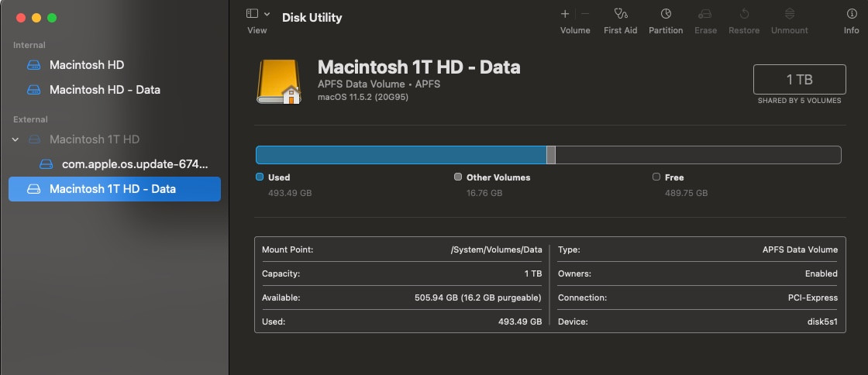The height and width of the screenshot is (375, 868).
Task: Select the com.apple.os.update snapshot volume
Action: point(135,164)
